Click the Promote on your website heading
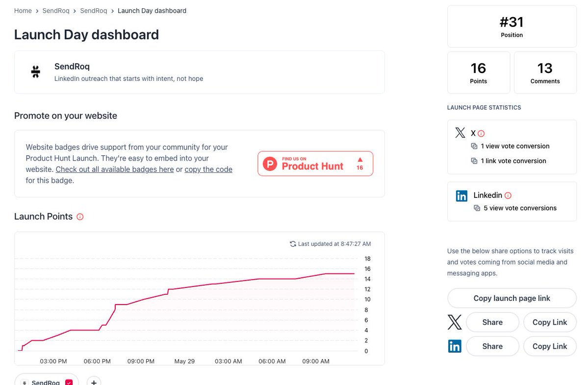 point(66,116)
